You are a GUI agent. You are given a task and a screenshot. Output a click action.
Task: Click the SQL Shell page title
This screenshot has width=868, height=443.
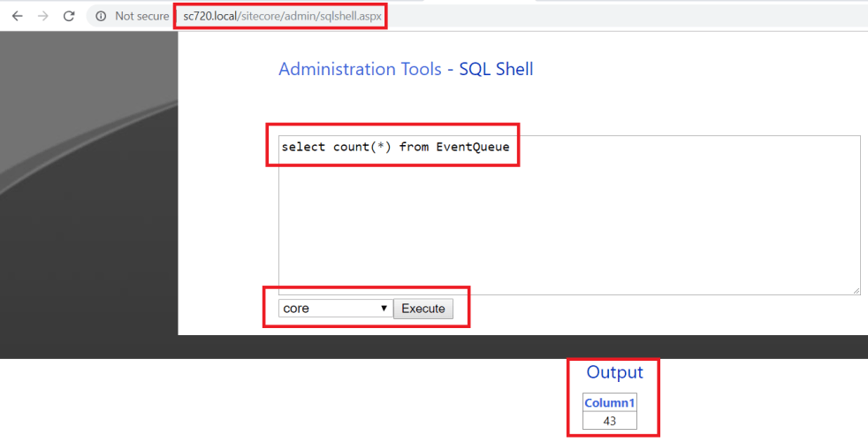[x=496, y=69]
